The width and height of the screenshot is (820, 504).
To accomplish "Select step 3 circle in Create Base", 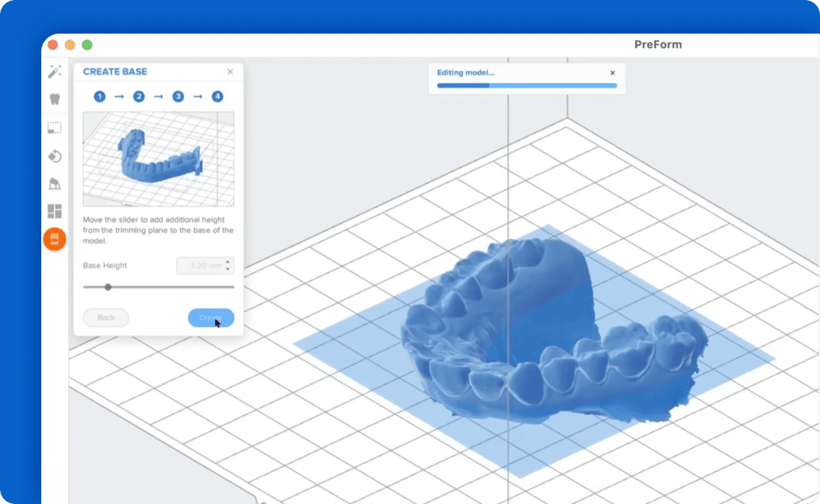I will [178, 96].
